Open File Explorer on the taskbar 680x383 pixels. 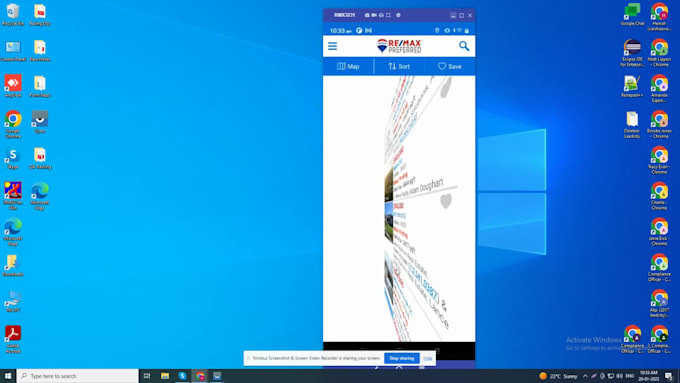point(165,376)
